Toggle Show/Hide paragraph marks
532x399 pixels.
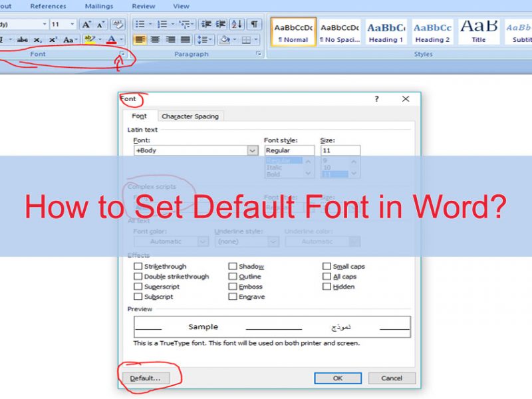[x=253, y=23]
